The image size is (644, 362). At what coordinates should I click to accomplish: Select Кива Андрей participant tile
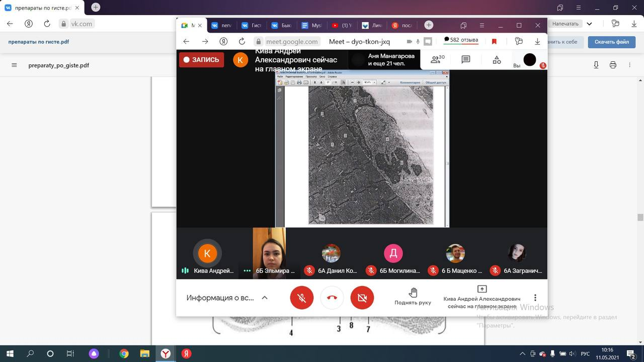click(x=207, y=253)
